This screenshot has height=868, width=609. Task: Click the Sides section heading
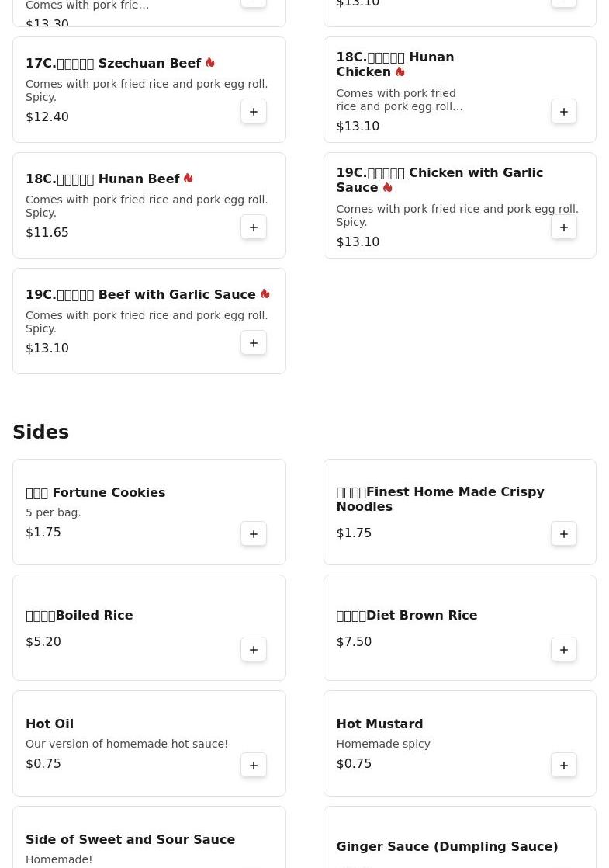(41, 432)
